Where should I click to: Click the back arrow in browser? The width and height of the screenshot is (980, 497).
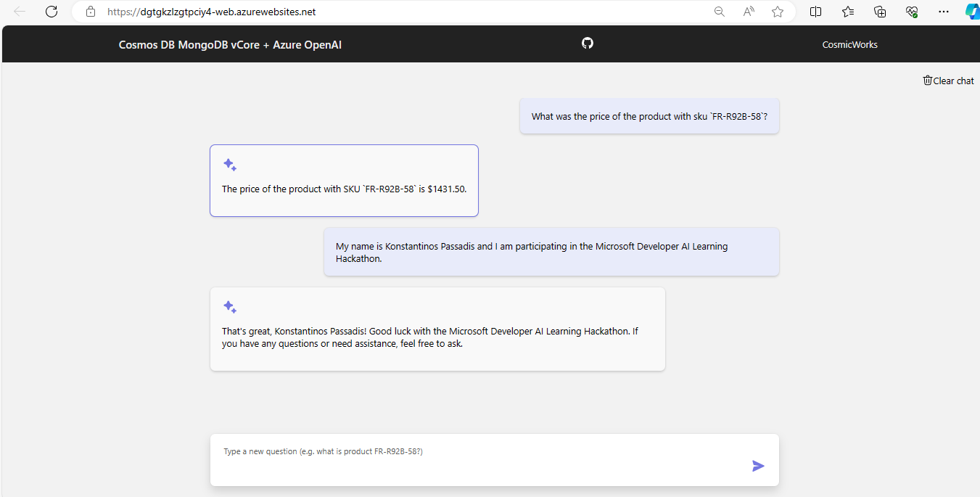coord(20,12)
